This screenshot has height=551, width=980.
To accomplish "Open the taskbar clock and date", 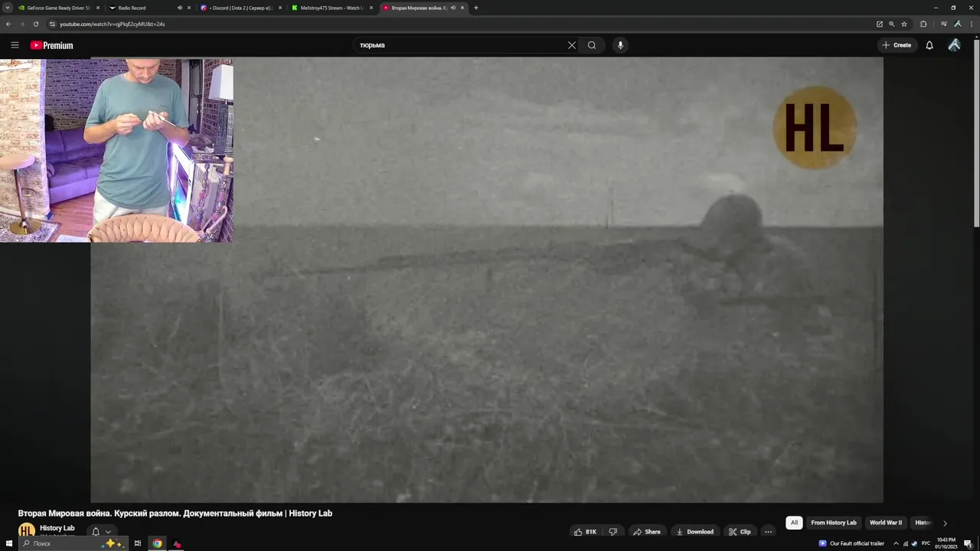I will pos(946,543).
